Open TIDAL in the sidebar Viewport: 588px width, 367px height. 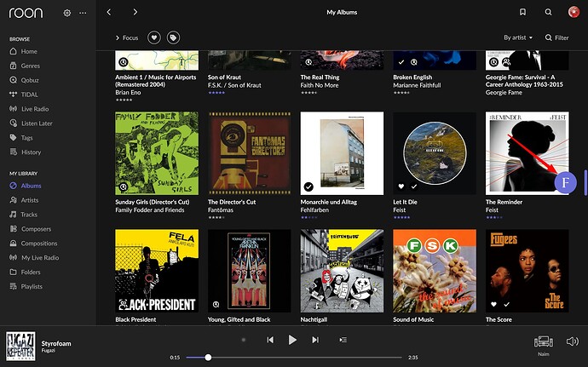click(x=24, y=95)
